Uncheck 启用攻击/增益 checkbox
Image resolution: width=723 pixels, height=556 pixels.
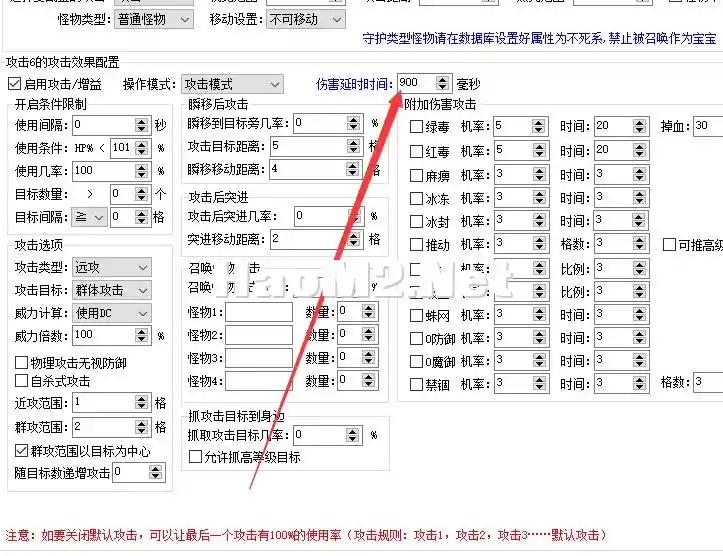tap(15, 84)
